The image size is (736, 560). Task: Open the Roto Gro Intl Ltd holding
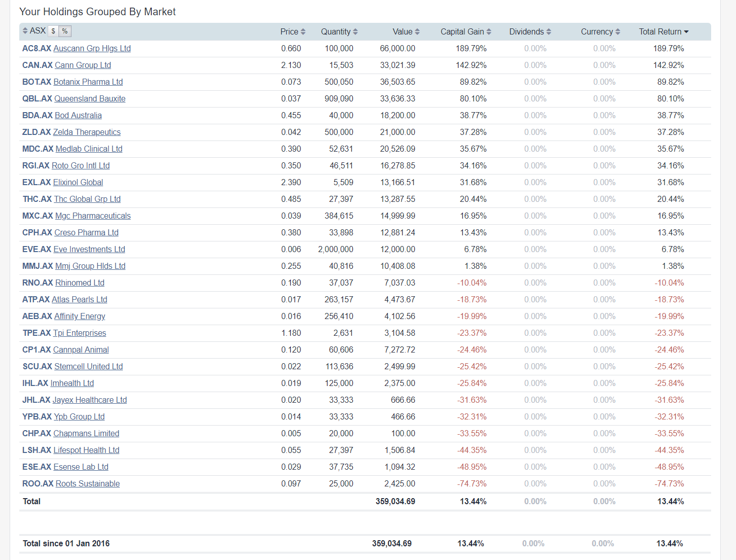click(81, 165)
